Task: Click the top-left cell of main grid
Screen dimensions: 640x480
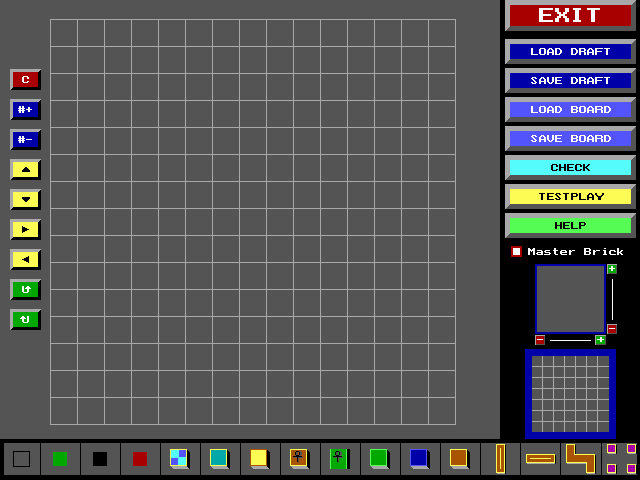Action: pyautogui.click(x=64, y=33)
